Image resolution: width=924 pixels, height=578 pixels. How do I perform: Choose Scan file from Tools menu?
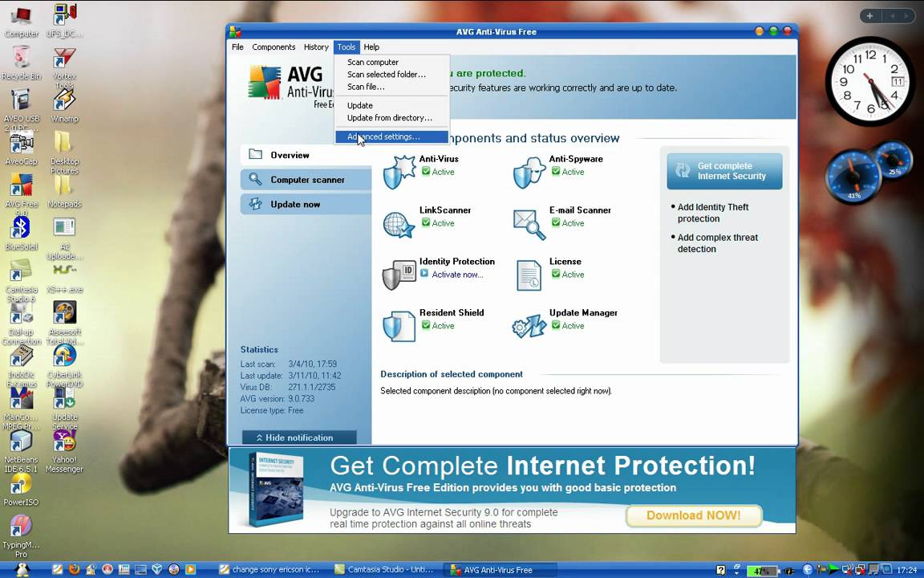(392, 87)
